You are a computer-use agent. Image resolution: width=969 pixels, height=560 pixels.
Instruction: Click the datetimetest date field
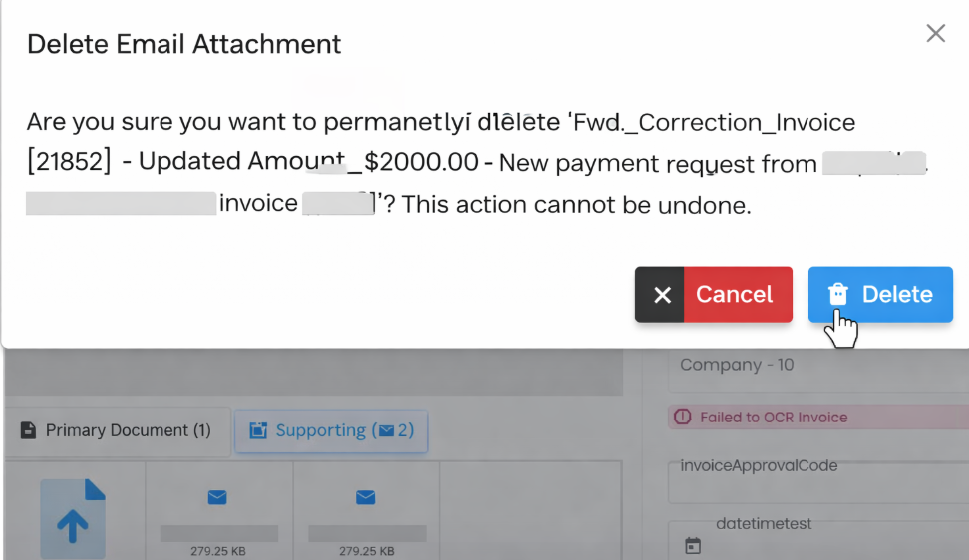(x=827, y=538)
